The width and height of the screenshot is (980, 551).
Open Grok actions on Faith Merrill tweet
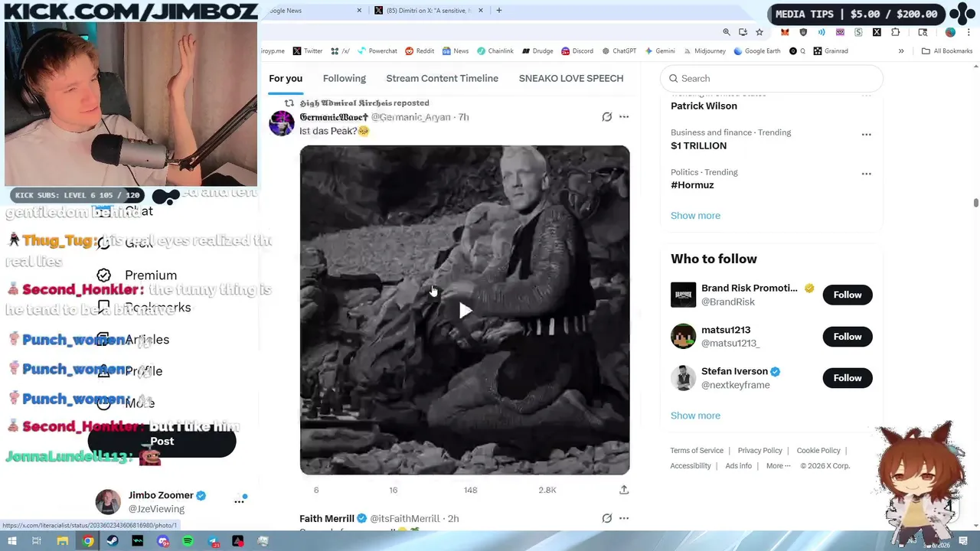[x=606, y=518]
